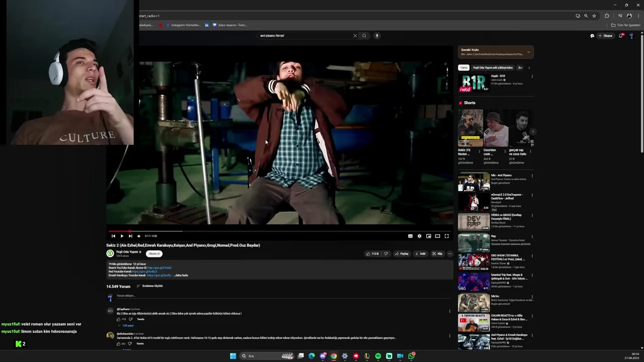The image size is (644, 362).
Task: Open the CALVIN REACTS to Killa Hakan video
Action: (x=473, y=322)
